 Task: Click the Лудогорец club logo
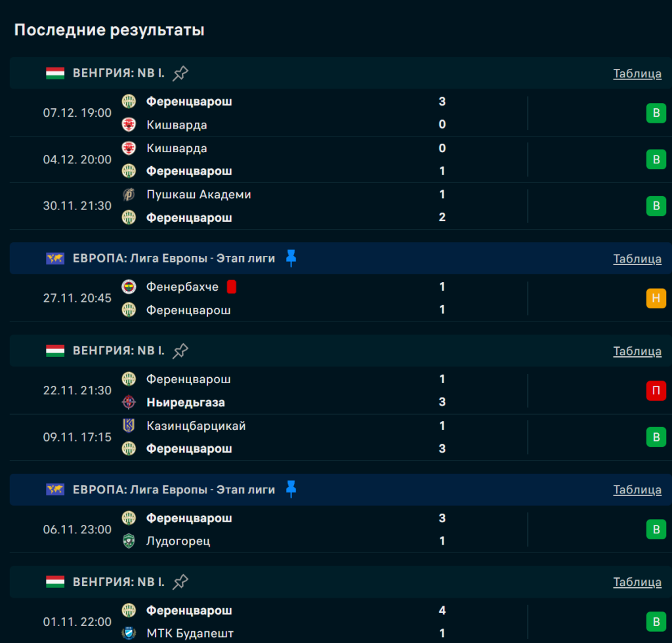(129, 541)
